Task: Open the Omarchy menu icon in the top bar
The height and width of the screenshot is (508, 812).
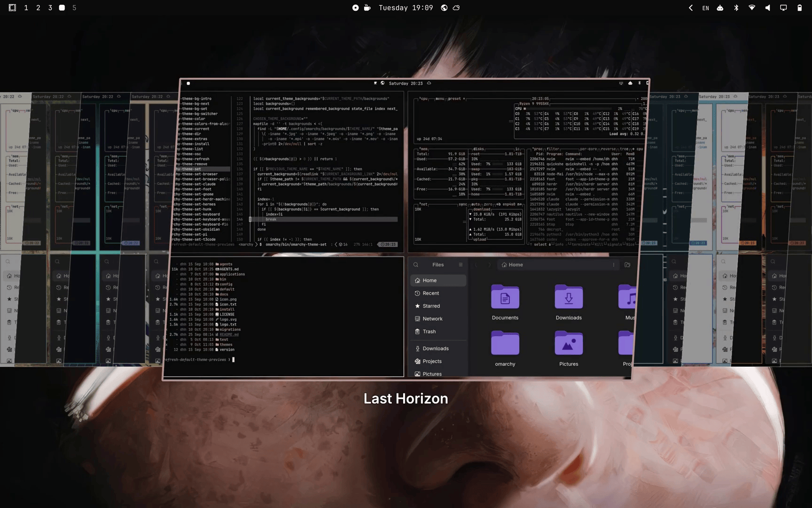Action: pyautogui.click(x=12, y=8)
